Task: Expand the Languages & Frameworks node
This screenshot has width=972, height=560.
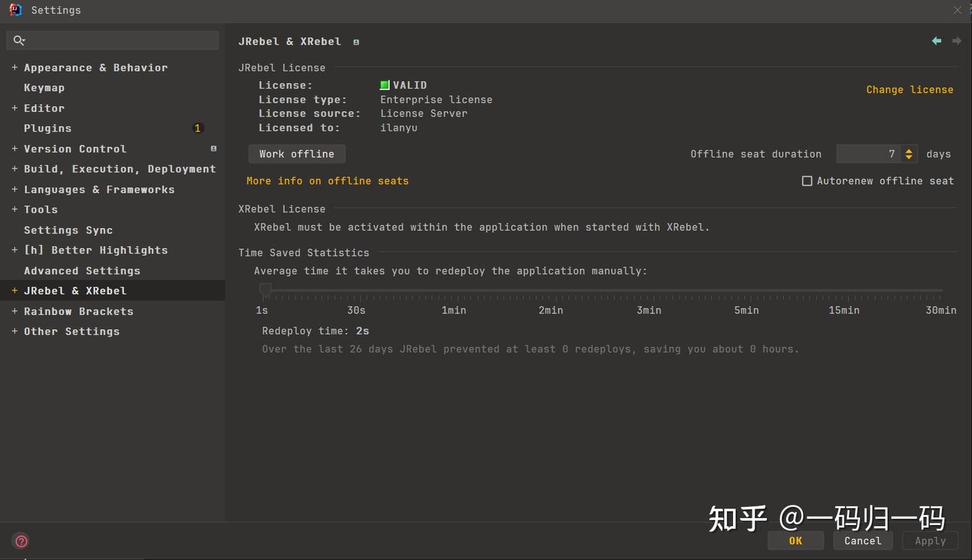Action: tap(14, 190)
